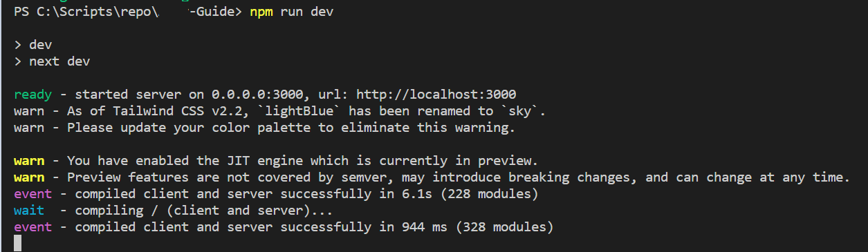Click the '(328 modules)' text

[508, 227]
